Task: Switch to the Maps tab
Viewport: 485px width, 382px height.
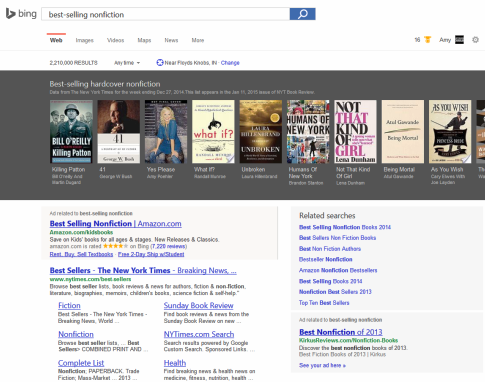Action: (x=144, y=40)
